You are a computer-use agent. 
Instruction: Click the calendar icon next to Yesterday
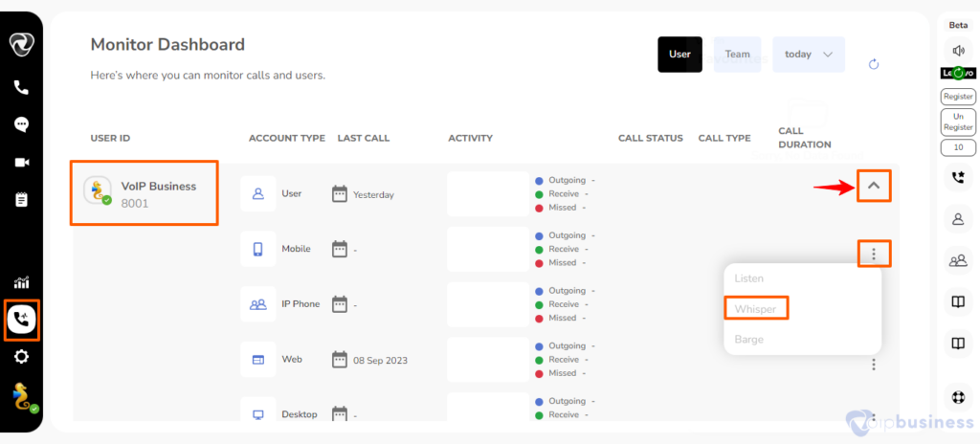pyautogui.click(x=340, y=194)
